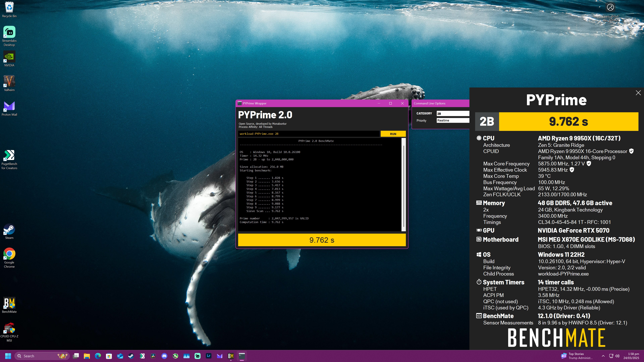Switch to BenchMate in the taskbar
644x362 pixels.
pos(231,356)
